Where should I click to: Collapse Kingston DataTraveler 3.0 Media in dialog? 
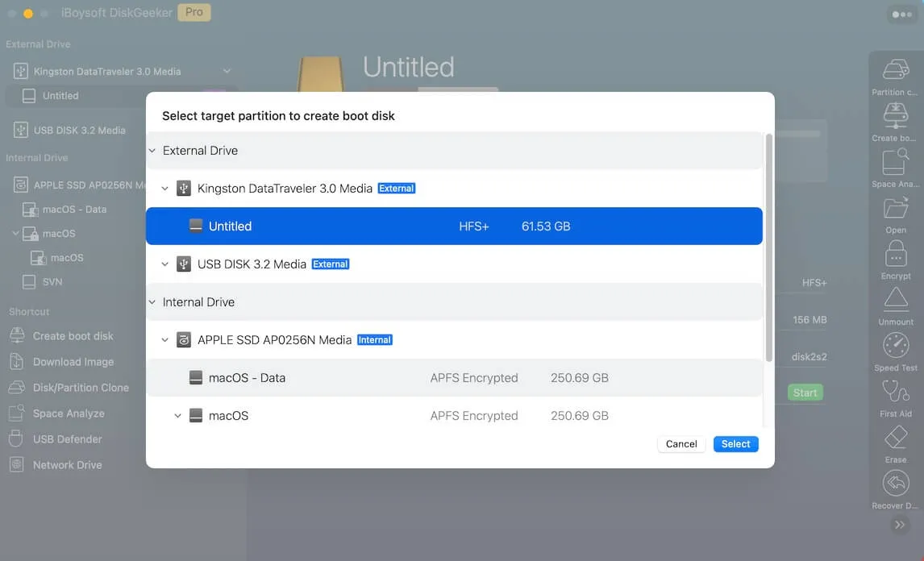[165, 189]
